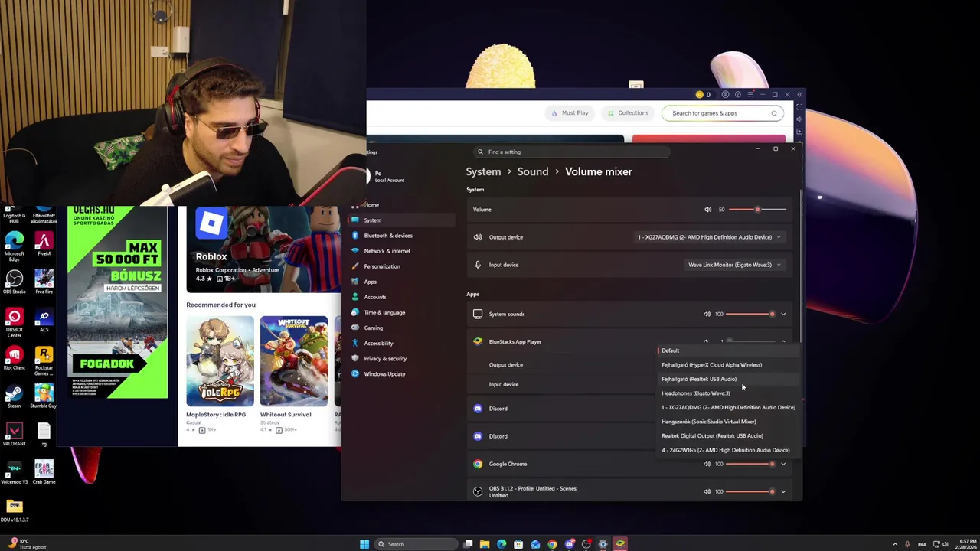This screenshot has height=551, width=980.
Task: Select Default output device option
Action: click(x=727, y=350)
